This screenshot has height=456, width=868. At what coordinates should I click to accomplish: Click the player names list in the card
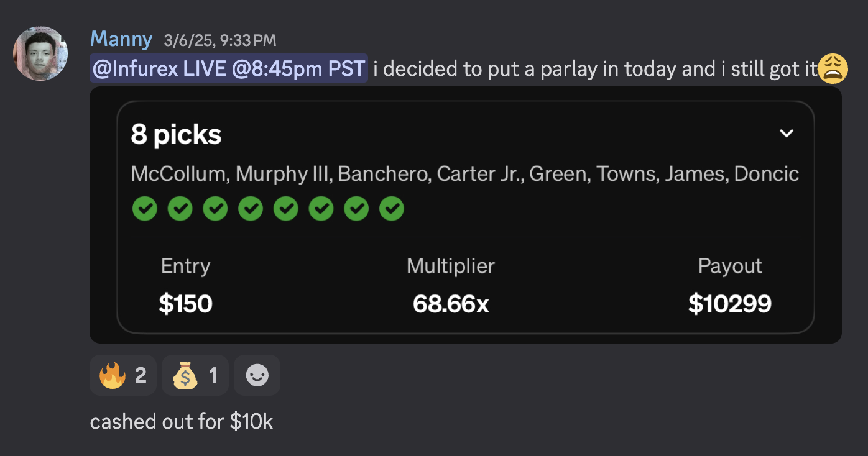[464, 174]
